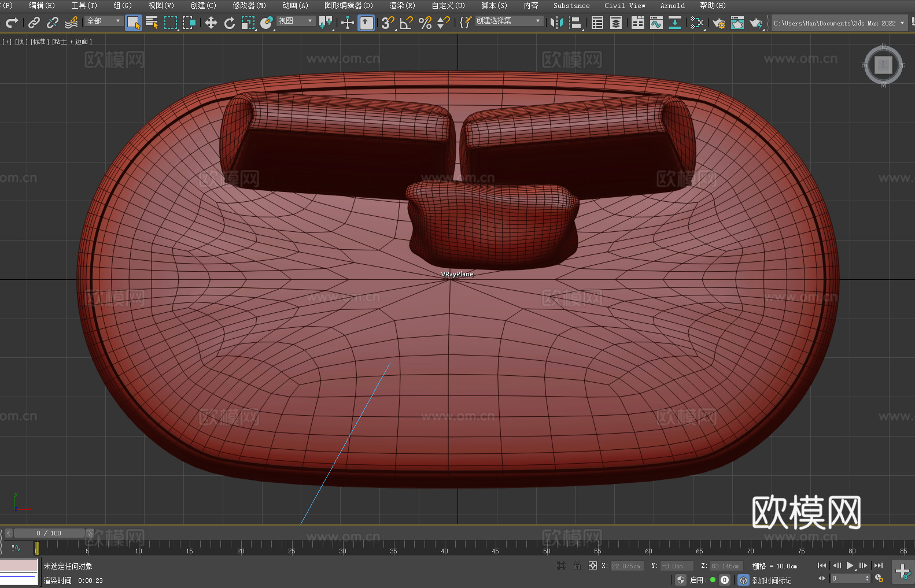Click Edit Named Selection Sets icon
The height and width of the screenshot is (588, 915).
[x=466, y=23]
